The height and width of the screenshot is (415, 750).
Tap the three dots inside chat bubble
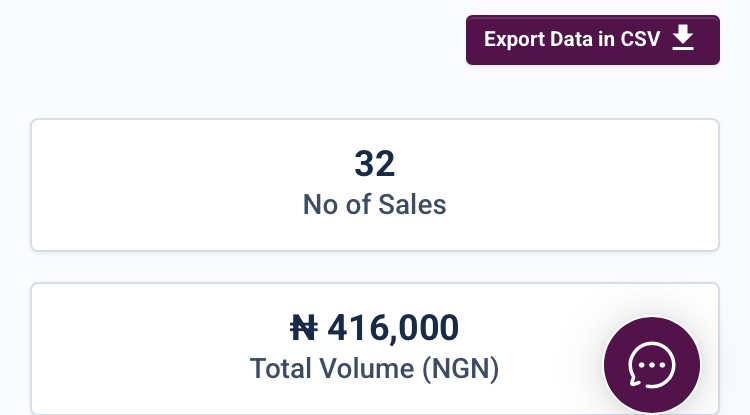click(x=652, y=365)
